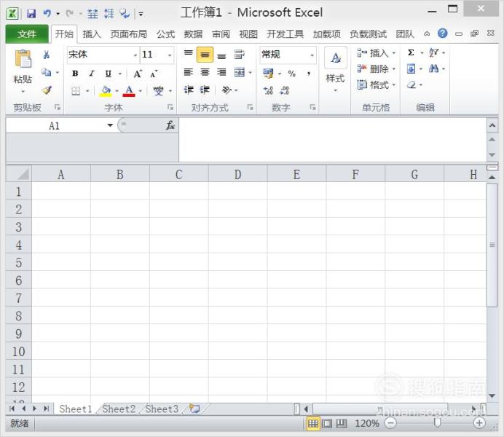
Task: Toggle Align Text Left
Action: (x=189, y=72)
